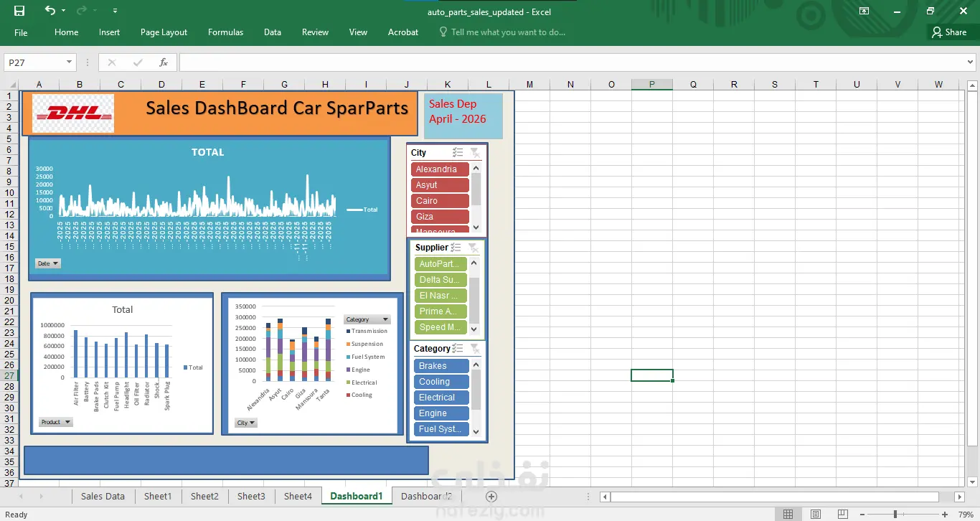Image resolution: width=980 pixels, height=521 pixels.
Task: Open the Date field button on line chart
Action: 48,263
